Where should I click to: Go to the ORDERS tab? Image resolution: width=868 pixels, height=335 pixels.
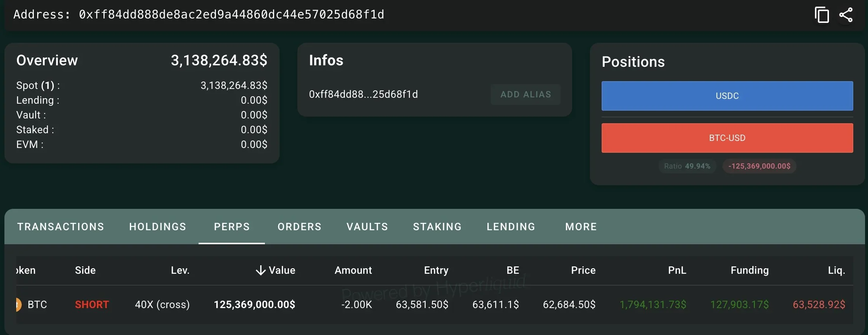click(x=300, y=227)
